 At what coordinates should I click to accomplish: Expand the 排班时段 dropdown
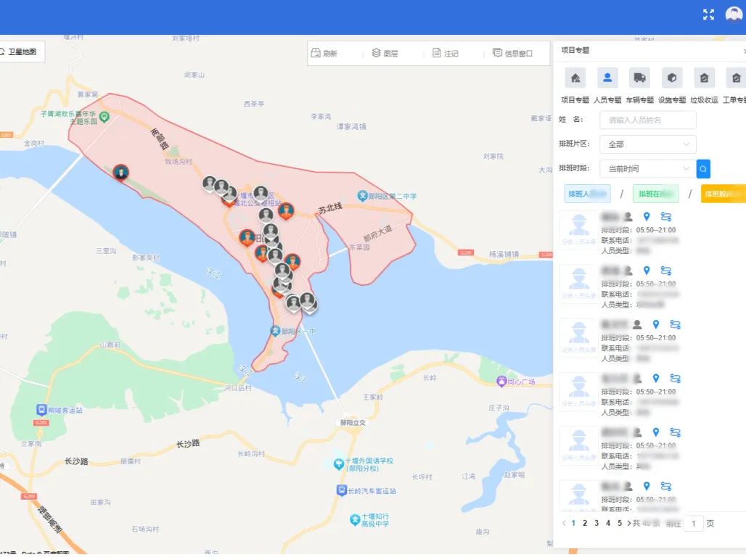[647, 169]
